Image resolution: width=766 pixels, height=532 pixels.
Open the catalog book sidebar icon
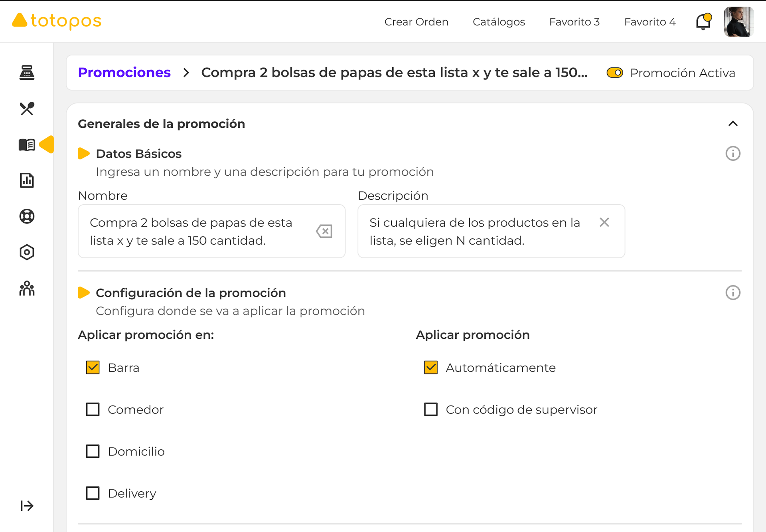coord(27,145)
